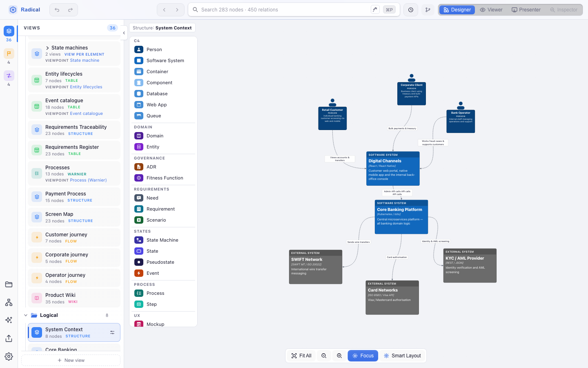Select the Core Banking Platform node
The width and height of the screenshot is (588, 368).
click(401, 217)
